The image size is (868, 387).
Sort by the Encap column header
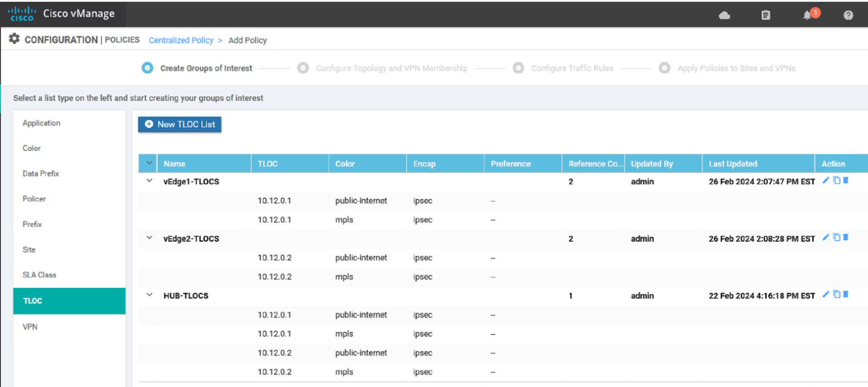(x=445, y=164)
